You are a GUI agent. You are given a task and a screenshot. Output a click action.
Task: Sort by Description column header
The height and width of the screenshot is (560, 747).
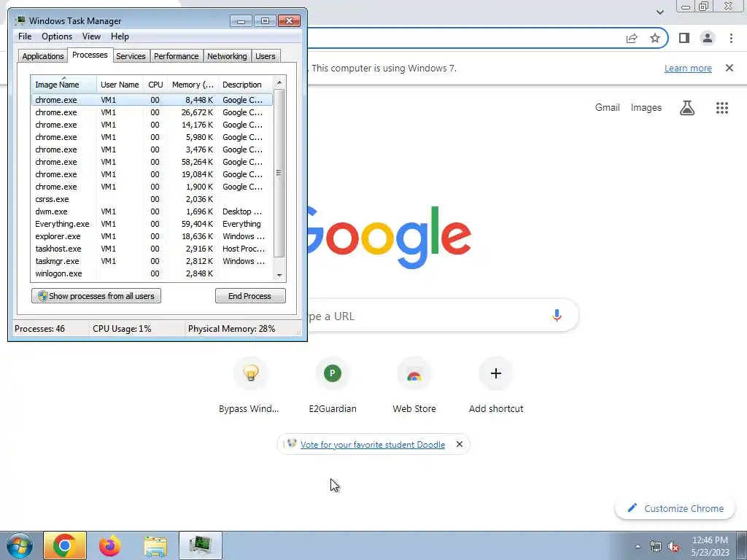(x=245, y=85)
